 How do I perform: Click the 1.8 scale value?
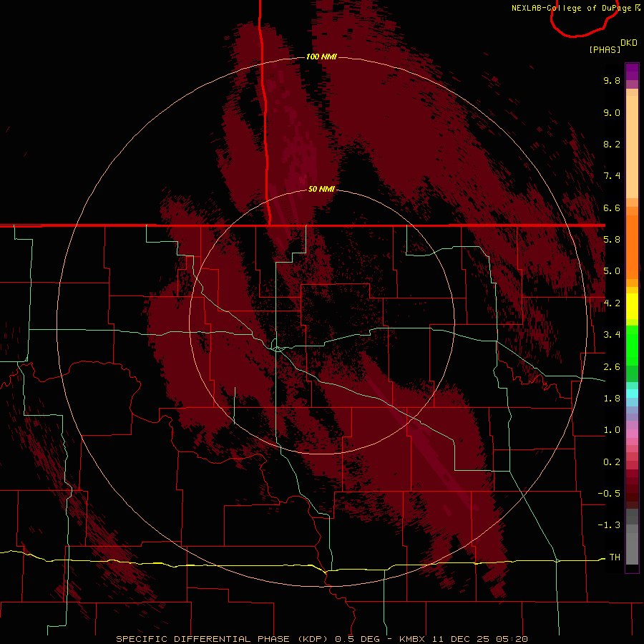coord(612,399)
